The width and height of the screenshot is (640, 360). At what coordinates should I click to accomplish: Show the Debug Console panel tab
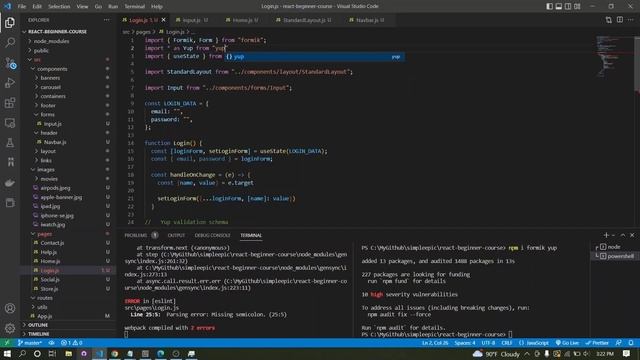click(x=212, y=236)
